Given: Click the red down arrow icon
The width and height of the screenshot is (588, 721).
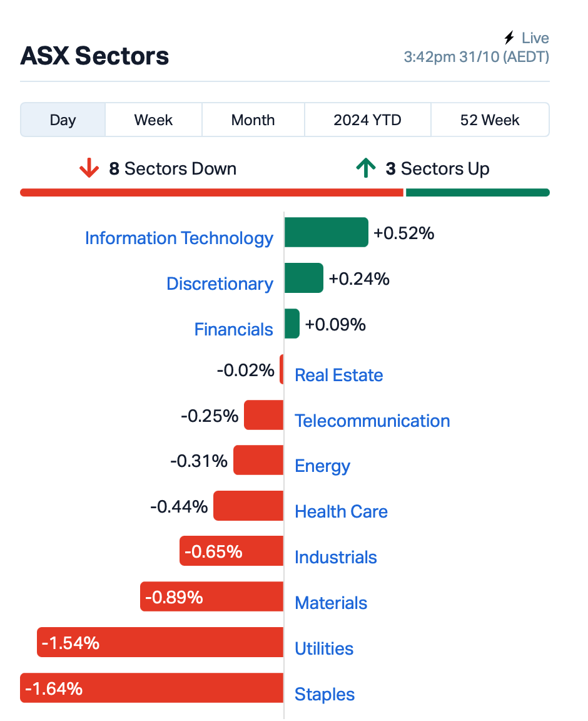Looking at the screenshot, I should click(x=89, y=168).
